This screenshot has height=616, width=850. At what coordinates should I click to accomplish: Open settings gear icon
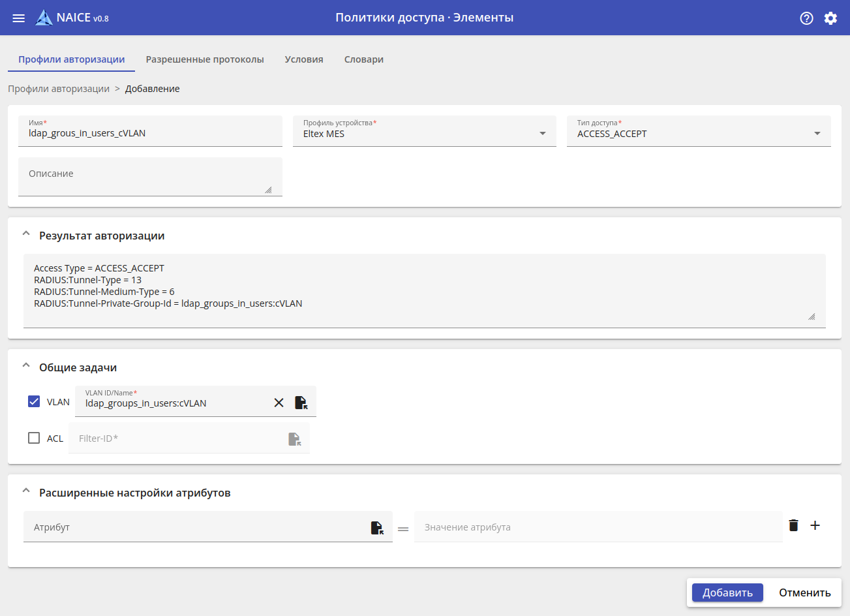pos(830,18)
